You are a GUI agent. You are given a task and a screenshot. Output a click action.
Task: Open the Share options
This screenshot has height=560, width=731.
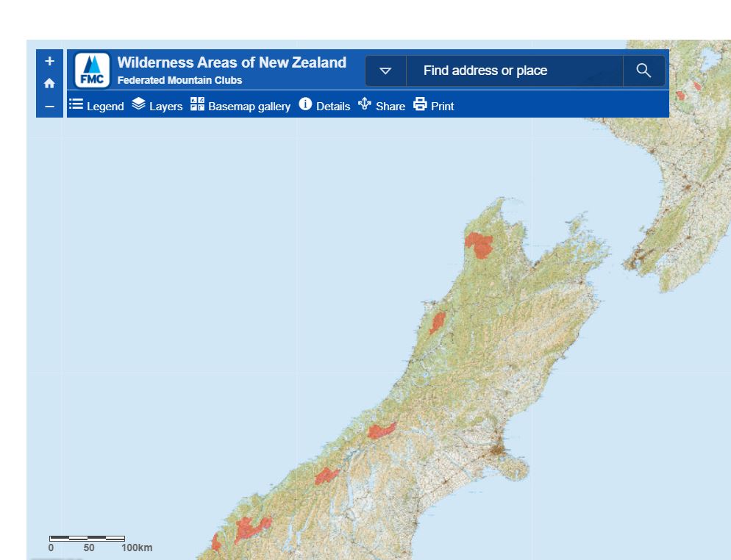pos(382,106)
